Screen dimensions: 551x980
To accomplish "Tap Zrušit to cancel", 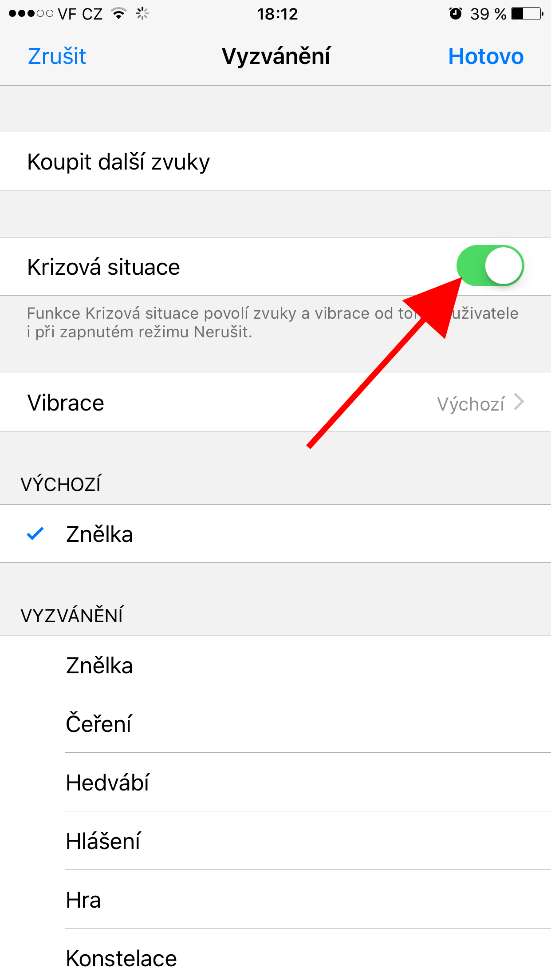I will point(57,56).
